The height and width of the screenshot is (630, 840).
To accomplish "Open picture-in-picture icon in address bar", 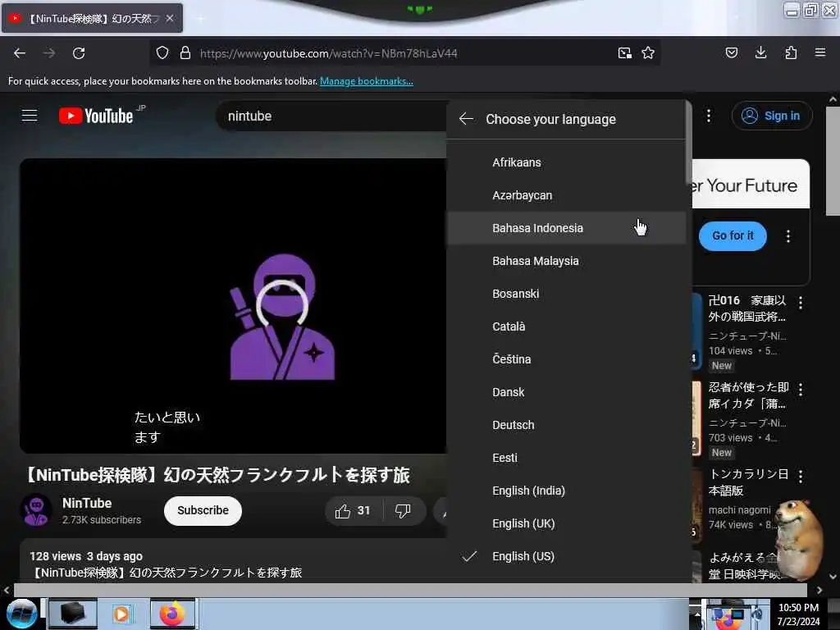I will click(624, 52).
